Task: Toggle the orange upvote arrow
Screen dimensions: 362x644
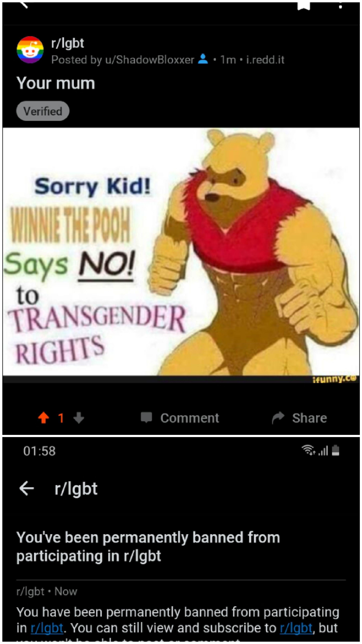Action: (43, 418)
